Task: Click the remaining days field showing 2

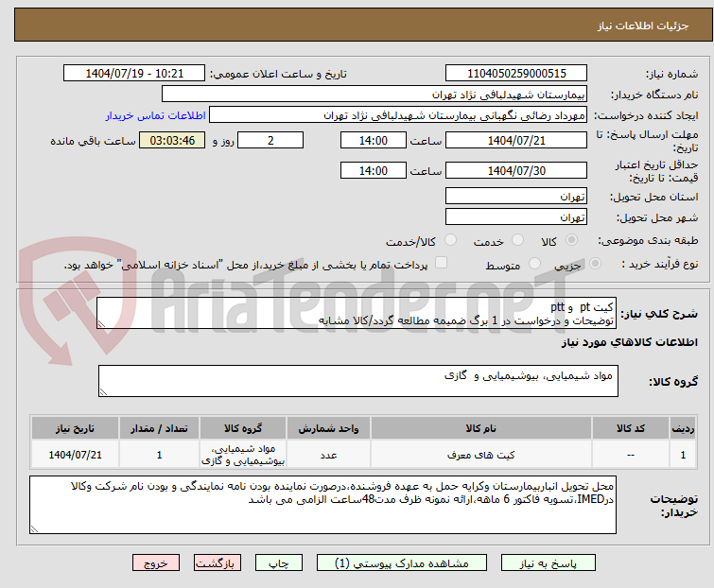Action: [x=270, y=140]
